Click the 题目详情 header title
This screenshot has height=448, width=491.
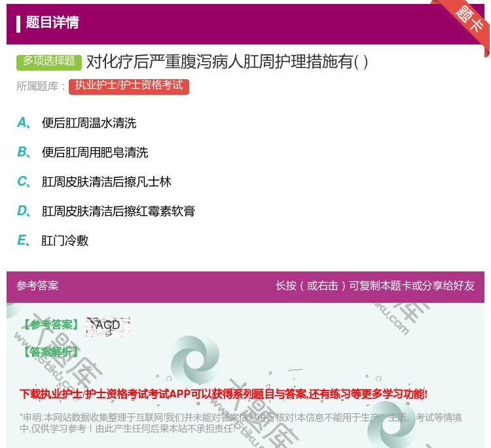(52, 22)
